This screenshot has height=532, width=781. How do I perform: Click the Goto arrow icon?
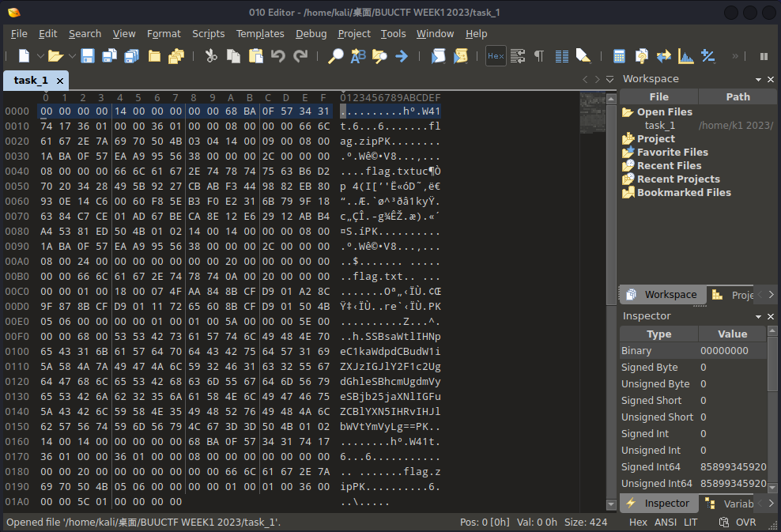(402, 56)
